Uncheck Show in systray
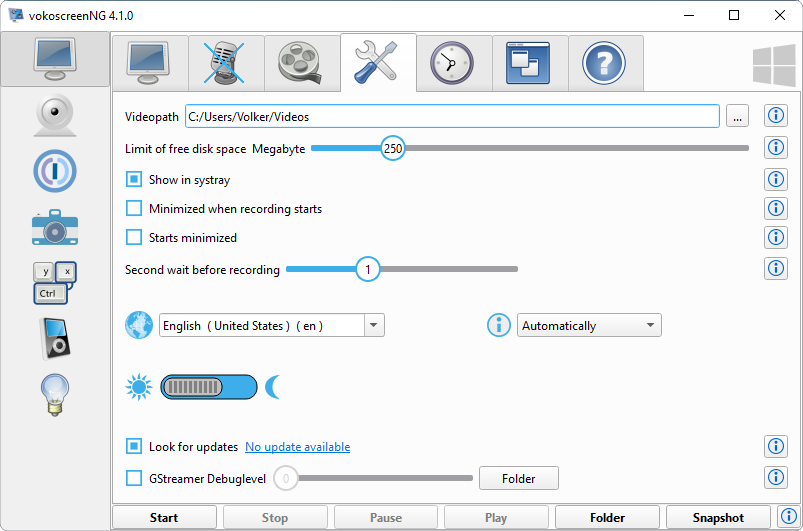 tap(134, 180)
